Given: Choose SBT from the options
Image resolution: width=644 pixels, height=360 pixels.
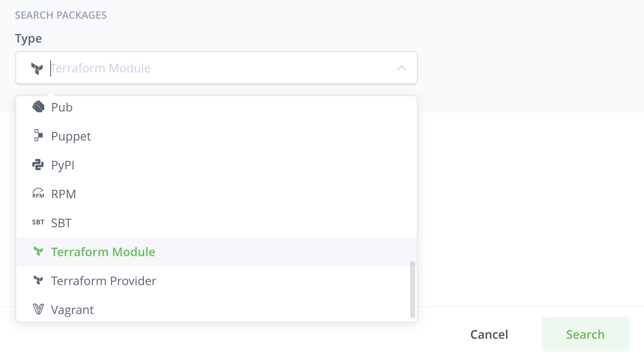Looking at the screenshot, I should tap(61, 223).
